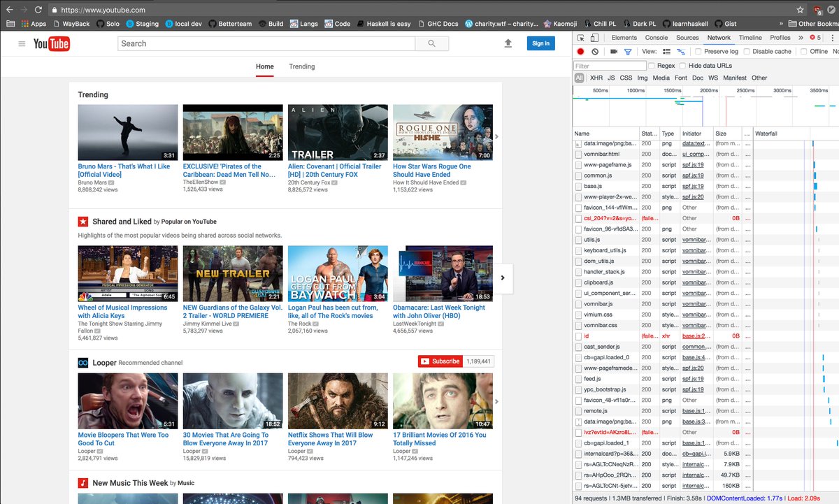Click Popular on YouTube link

click(x=189, y=222)
